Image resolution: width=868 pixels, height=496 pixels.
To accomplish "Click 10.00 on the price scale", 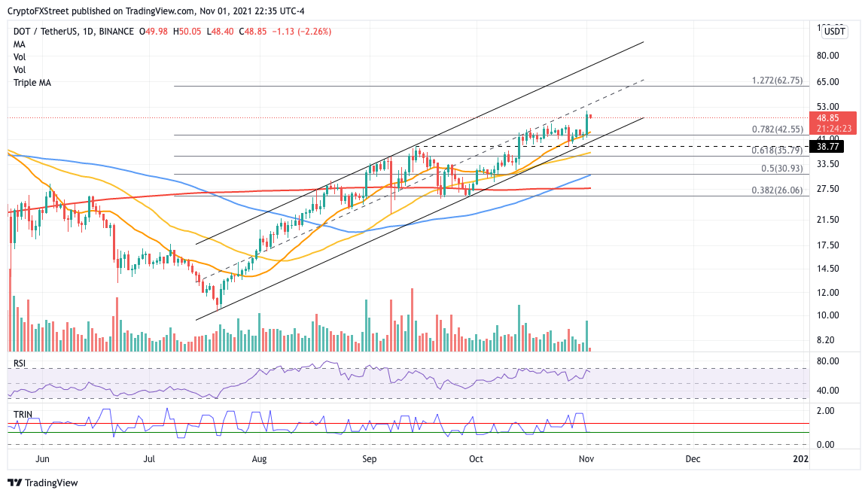I will point(827,315).
